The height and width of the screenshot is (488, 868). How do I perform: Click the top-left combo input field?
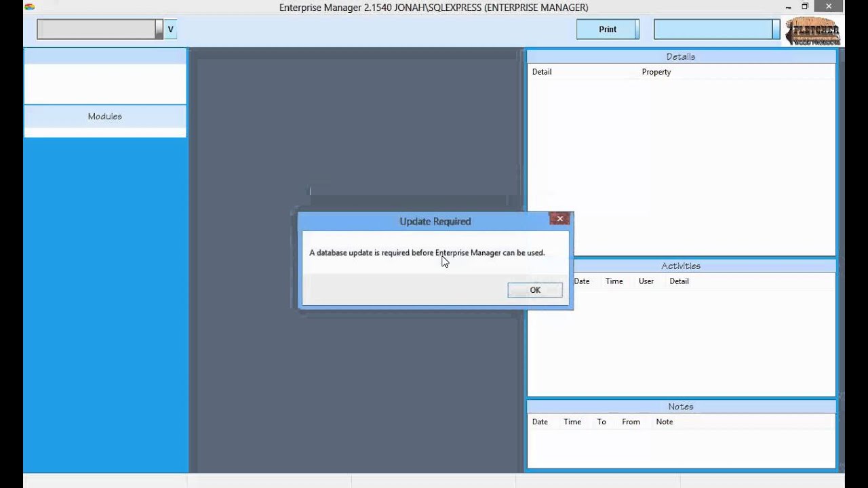click(x=100, y=29)
